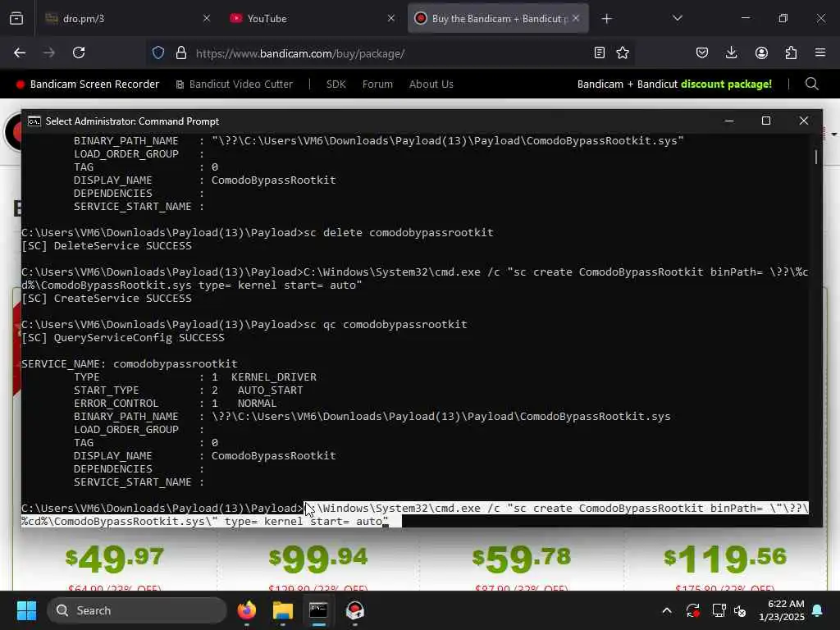Minimize the Command Prompt window
The height and width of the screenshot is (630, 840).
(729, 121)
